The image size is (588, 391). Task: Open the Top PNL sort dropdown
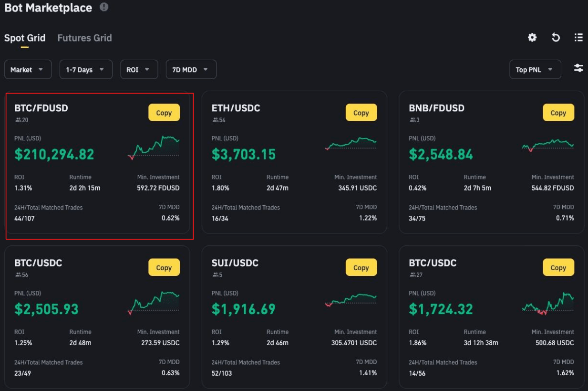[x=535, y=70]
